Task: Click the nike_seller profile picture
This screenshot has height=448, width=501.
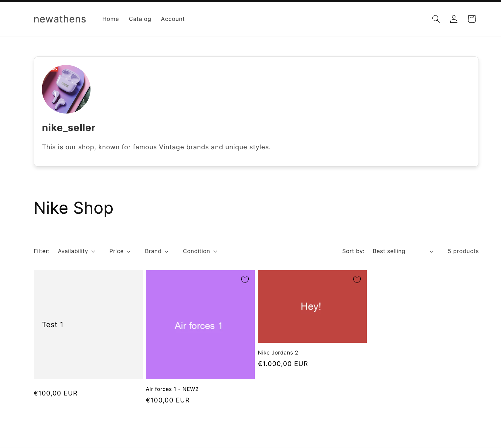Action: (66, 89)
